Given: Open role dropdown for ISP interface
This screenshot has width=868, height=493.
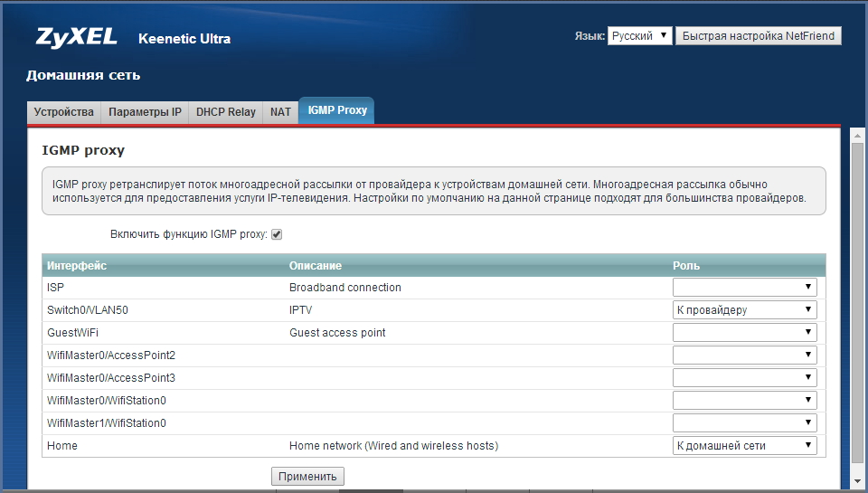Looking at the screenshot, I should coord(744,288).
